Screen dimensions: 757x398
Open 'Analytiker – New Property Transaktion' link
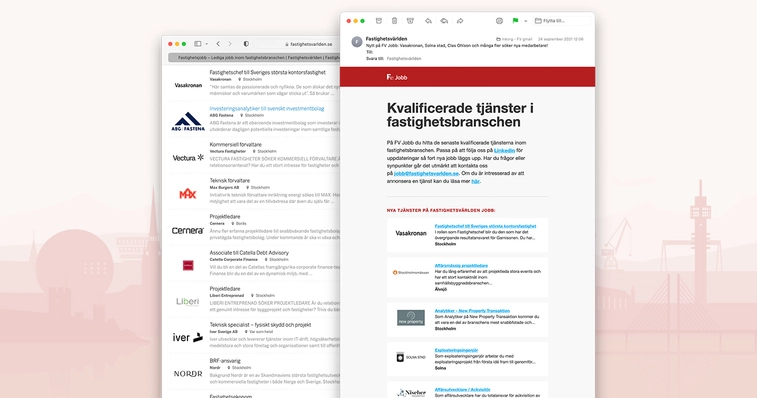coord(472,311)
